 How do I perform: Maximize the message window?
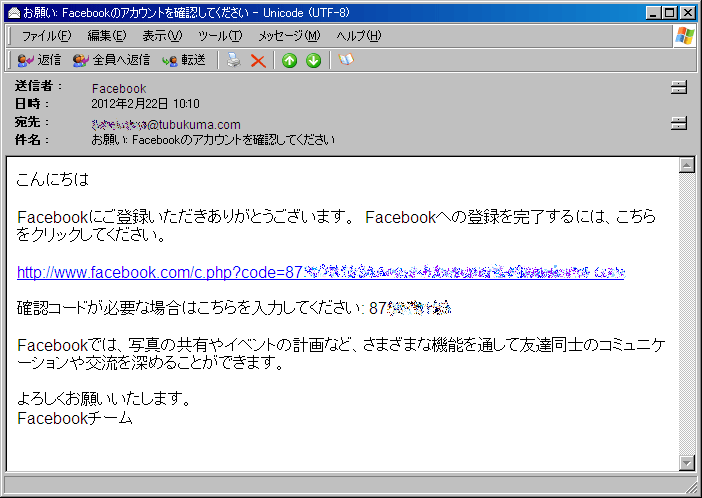click(670, 13)
